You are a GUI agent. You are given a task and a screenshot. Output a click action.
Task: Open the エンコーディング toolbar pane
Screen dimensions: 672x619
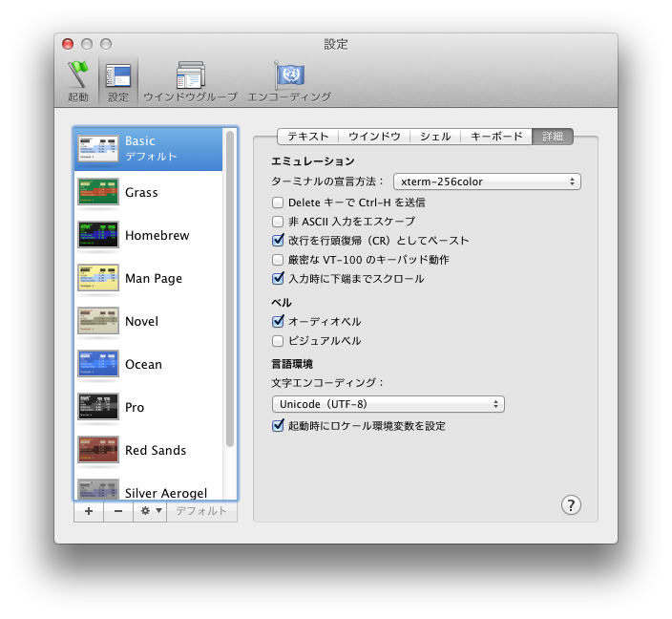[x=290, y=80]
